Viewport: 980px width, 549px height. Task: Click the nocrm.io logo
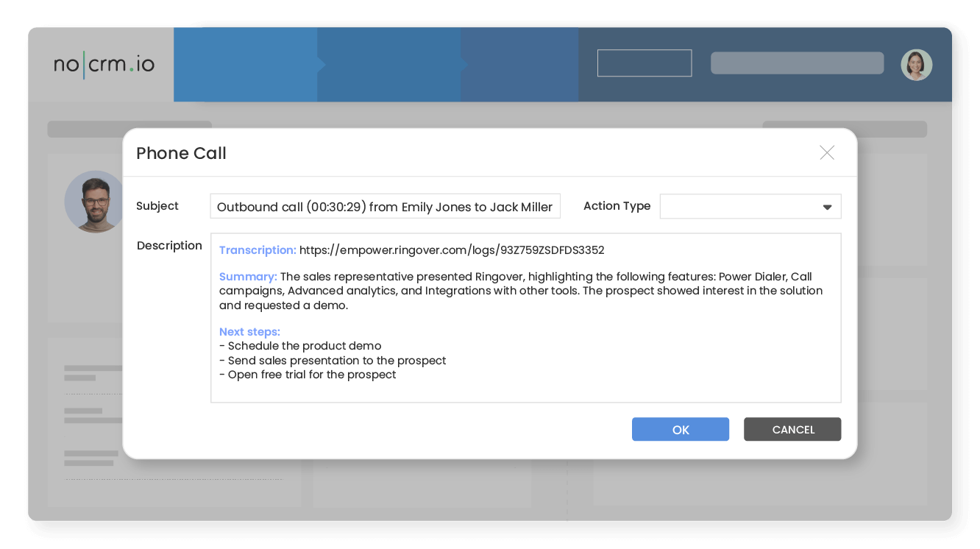point(104,65)
